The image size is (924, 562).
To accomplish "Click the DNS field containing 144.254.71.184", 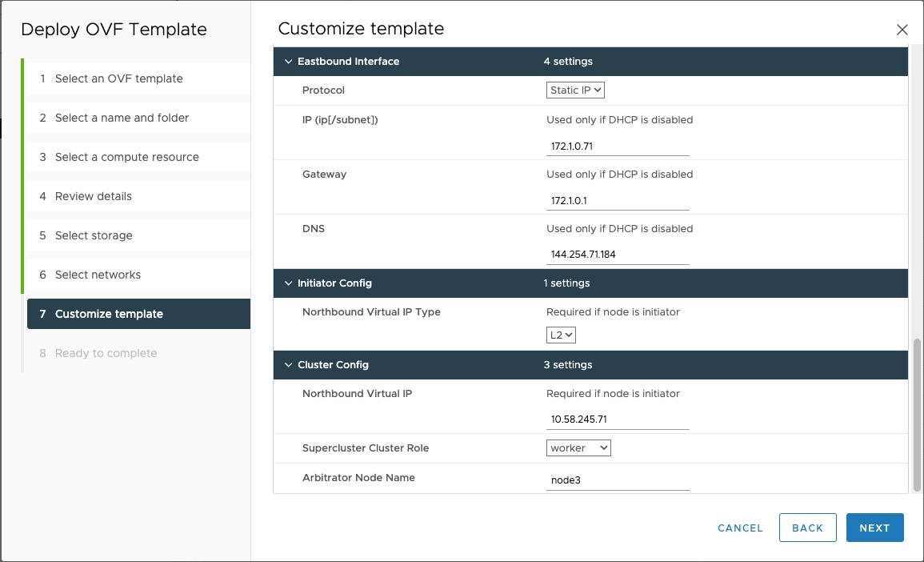I will pos(618,255).
